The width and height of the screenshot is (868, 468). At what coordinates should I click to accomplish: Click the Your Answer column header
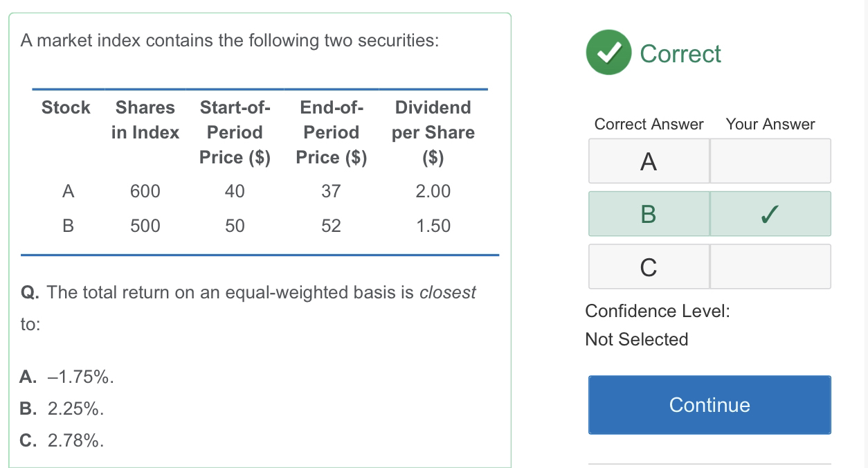tap(770, 125)
